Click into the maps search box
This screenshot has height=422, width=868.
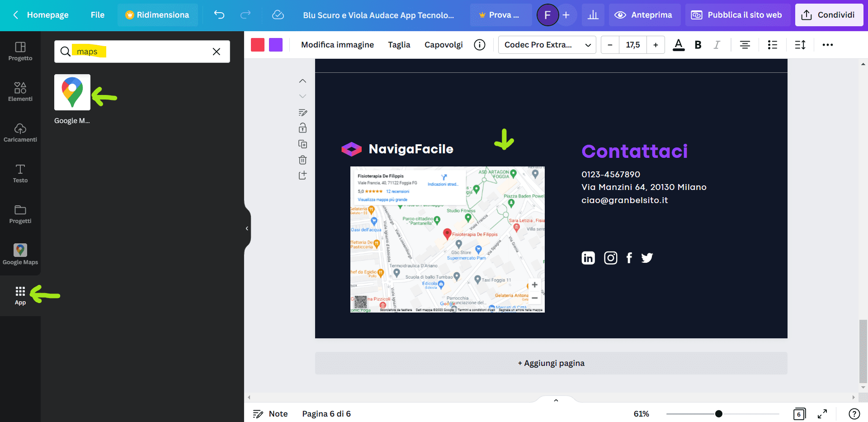142,52
